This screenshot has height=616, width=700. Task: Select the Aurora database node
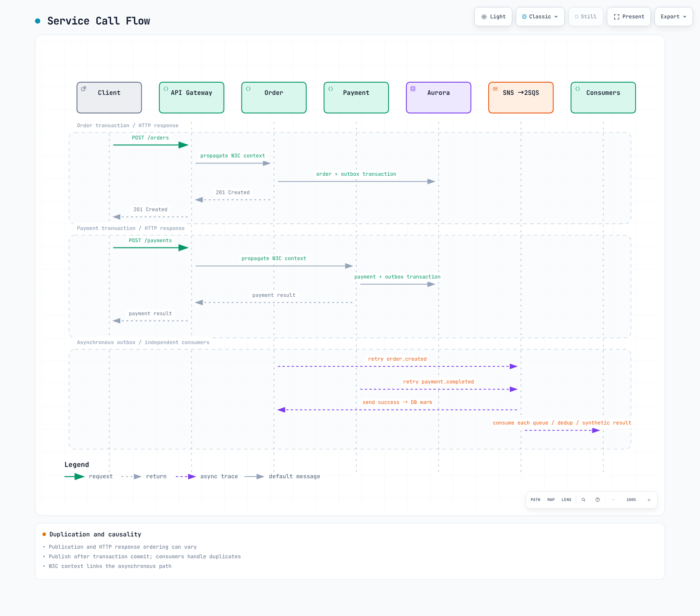click(438, 97)
